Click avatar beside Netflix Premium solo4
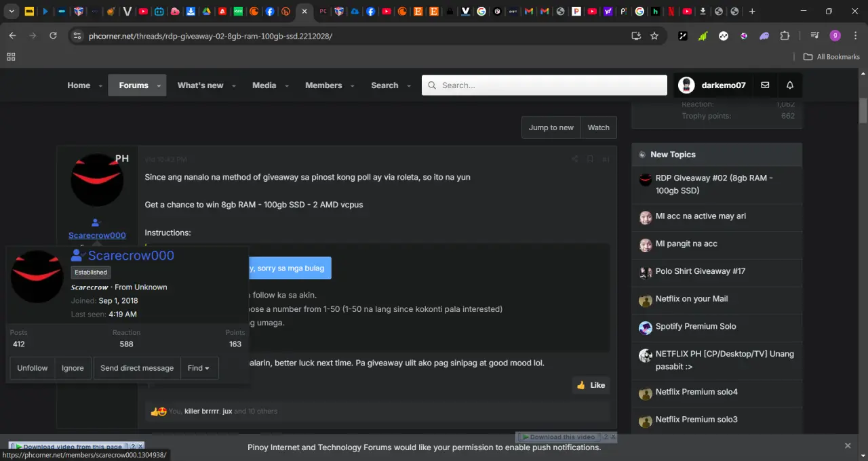Viewport: 868px width, 461px height. click(x=646, y=394)
